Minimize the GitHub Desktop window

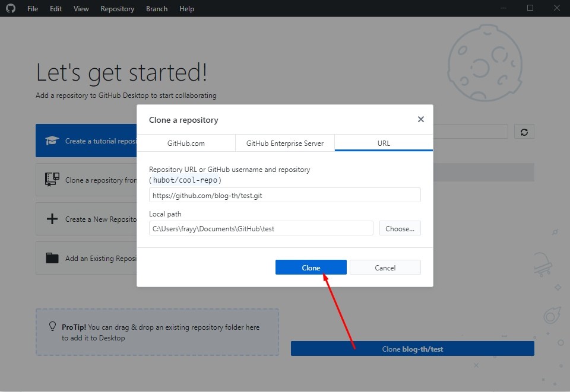(x=503, y=8)
